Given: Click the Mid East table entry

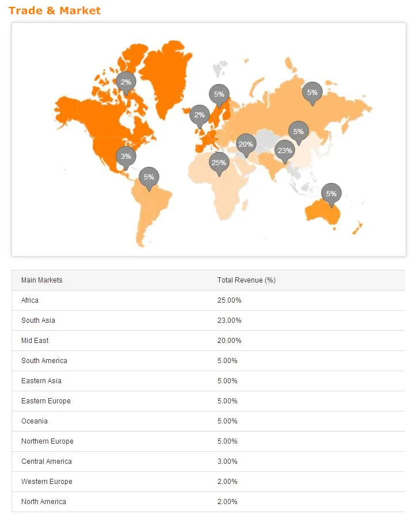Looking at the screenshot, I should tap(35, 341).
